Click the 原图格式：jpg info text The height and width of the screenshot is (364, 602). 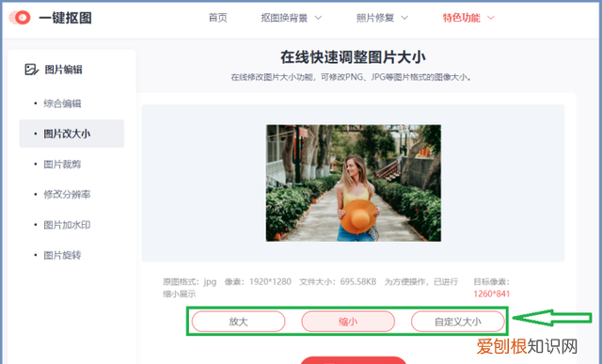[190, 282]
